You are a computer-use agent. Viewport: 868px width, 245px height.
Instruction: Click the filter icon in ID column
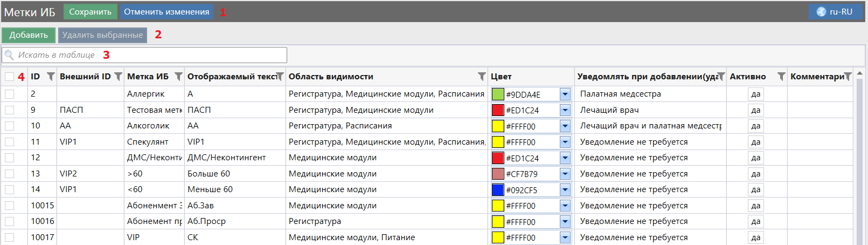(x=51, y=77)
